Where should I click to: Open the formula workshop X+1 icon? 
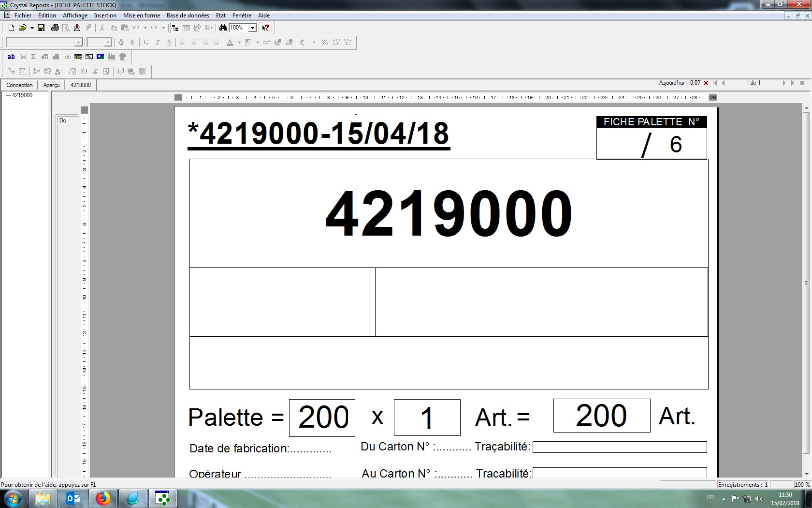click(x=84, y=72)
